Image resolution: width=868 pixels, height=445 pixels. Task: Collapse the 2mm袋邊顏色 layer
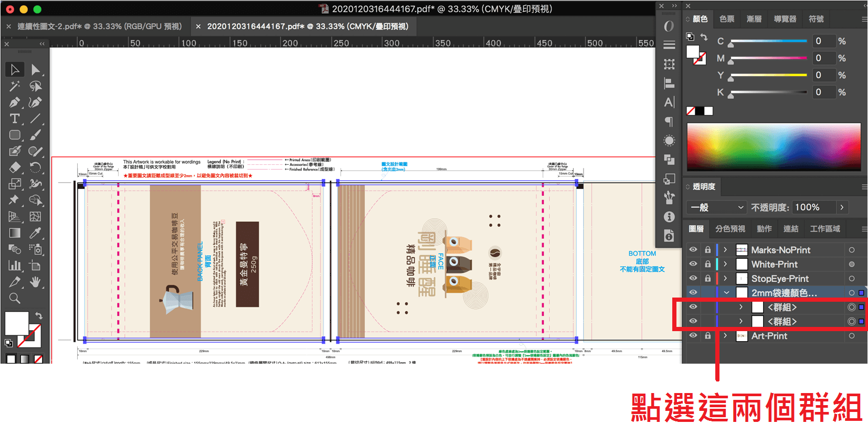pyautogui.click(x=726, y=292)
